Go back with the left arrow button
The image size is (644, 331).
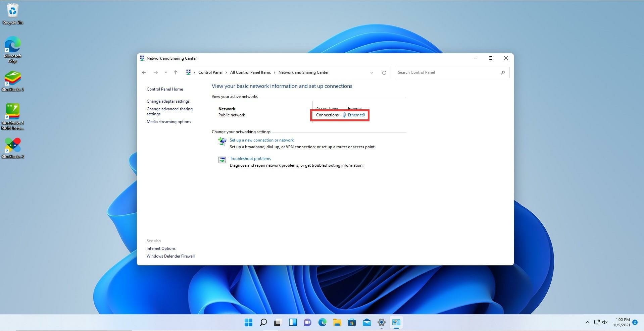[x=144, y=72]
